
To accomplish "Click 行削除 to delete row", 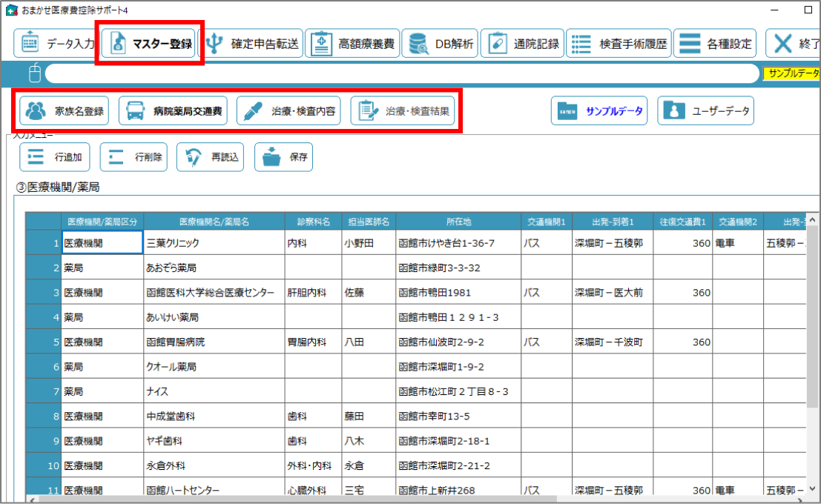I will tap(134, 157).
